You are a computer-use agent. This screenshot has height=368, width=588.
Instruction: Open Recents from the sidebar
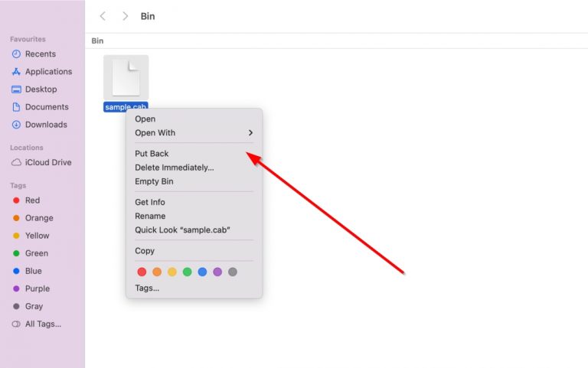(40, 54)
